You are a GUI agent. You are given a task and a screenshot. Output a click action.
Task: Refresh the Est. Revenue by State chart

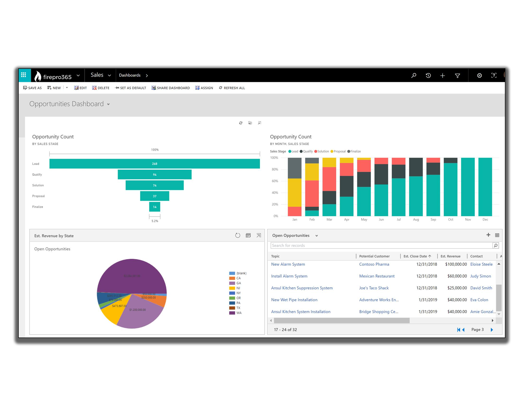(237, 235)
